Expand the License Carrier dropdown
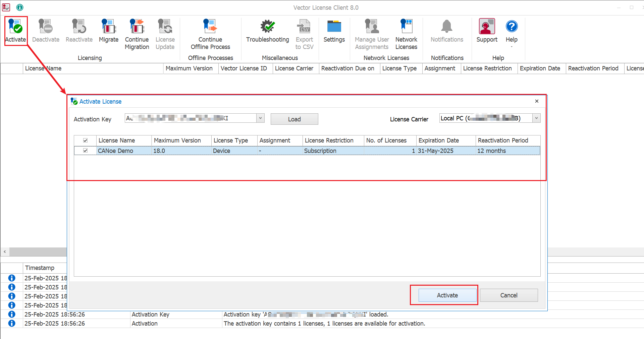 point(536,118)
